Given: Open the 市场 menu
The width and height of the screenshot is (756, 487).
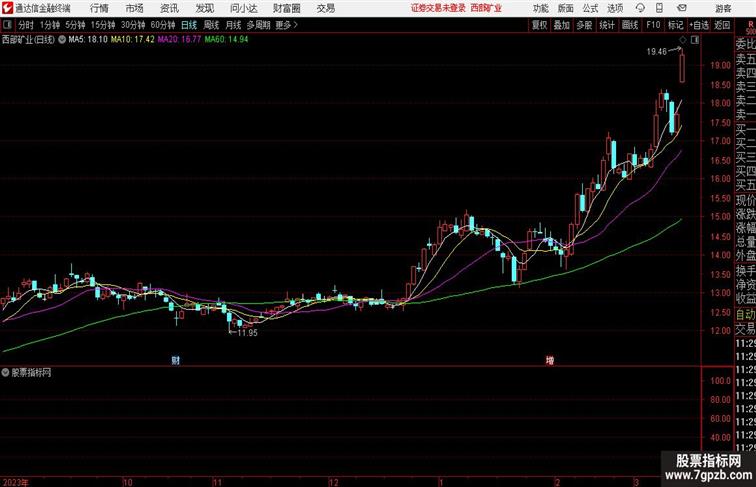Looking at the screenshot, I should (134, 8).
